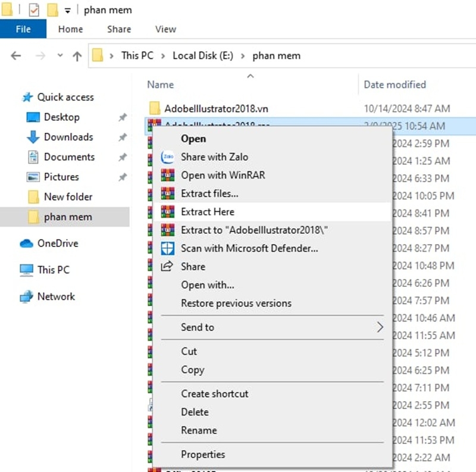Sort files by the Date modified column
Image resolution: width=476 pixels, height=472 pixels.
click(x=394, y=85)
